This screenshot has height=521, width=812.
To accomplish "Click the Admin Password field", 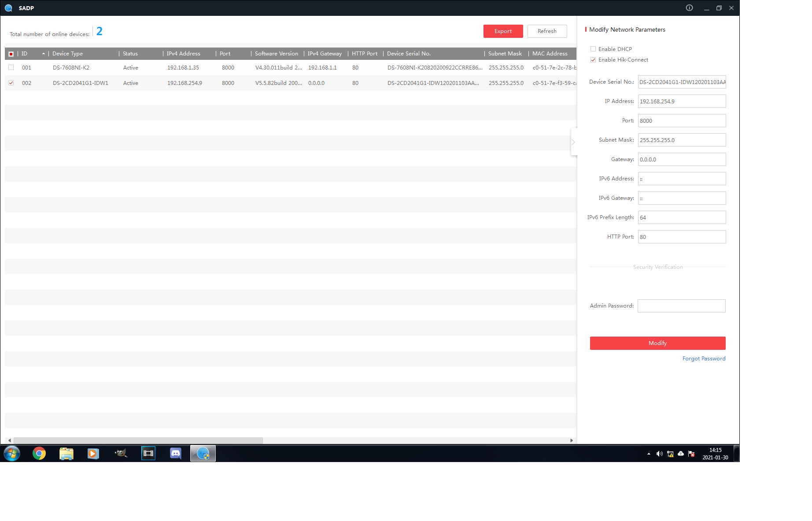I will (x=682, y=306).
